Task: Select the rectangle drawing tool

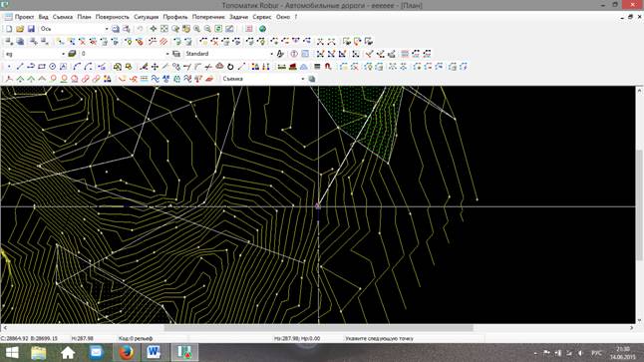Action: point(42,66)
